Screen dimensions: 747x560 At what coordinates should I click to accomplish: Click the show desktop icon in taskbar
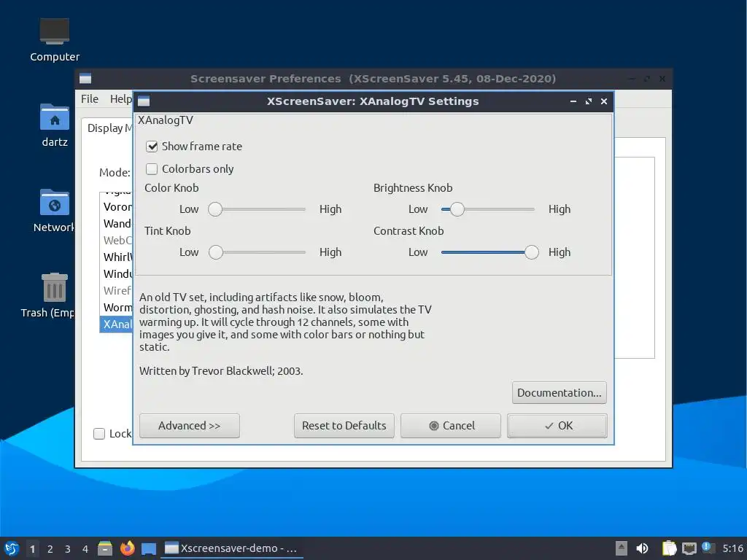click(x=149, y=548)
